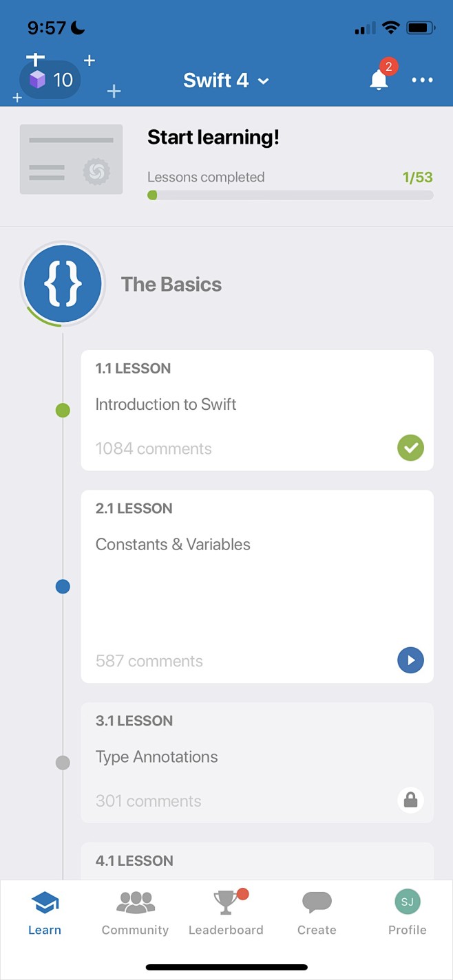Tap the blue progress dot beside lesson 2.1
The height and width of the screenshot is (980, 453).
pos(63,586)
